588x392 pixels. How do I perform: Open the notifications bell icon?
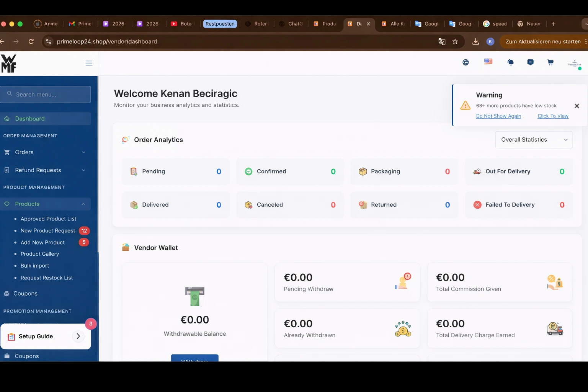coord(510,62)
